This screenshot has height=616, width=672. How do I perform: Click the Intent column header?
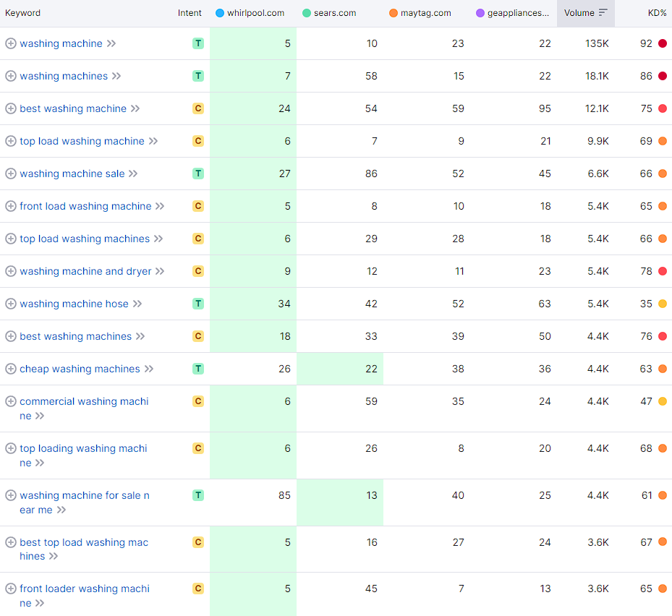point(190,13)
